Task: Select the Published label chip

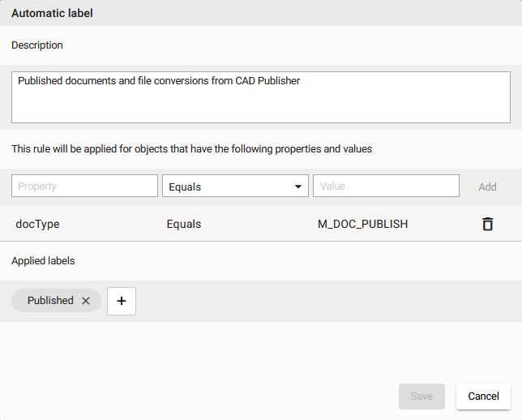Action: 50,301
